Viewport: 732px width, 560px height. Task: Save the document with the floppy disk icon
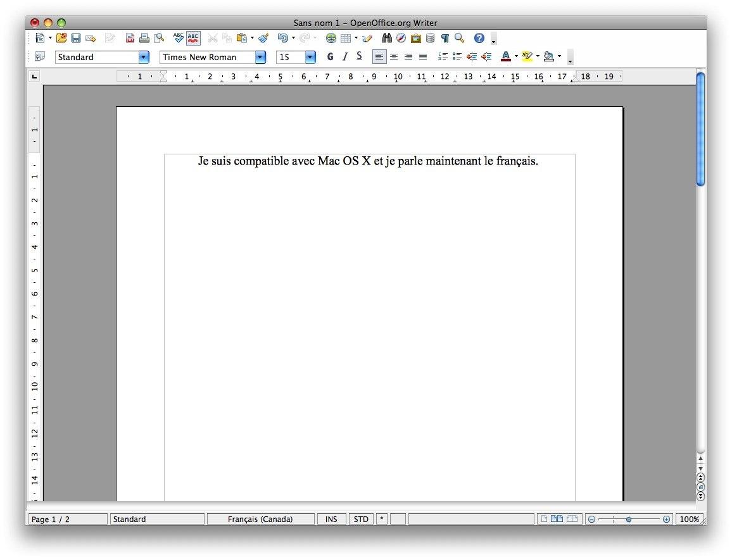click(75, 38)
